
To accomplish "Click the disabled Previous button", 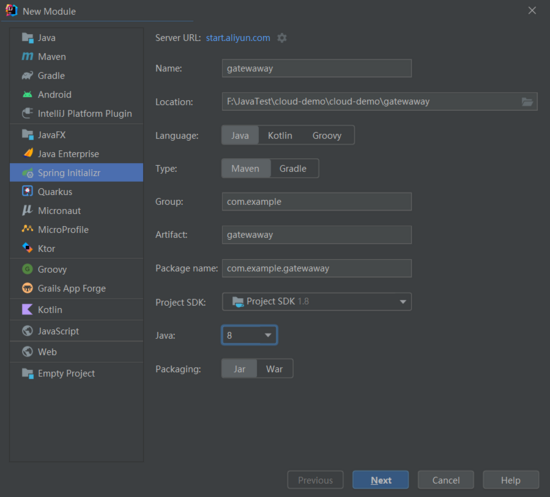I will click(x=315, y=480).
